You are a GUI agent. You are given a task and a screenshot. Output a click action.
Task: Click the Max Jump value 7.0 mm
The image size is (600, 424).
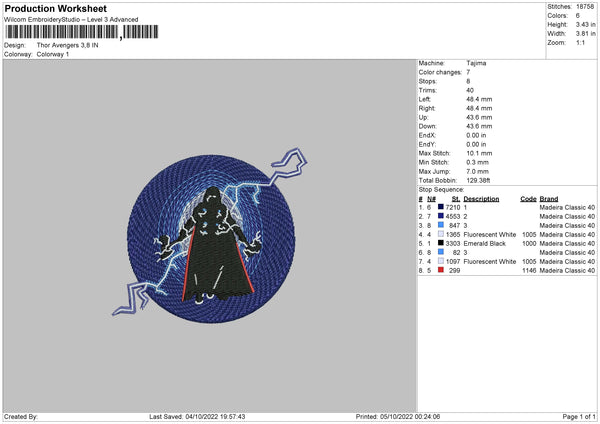coord(477,171)
